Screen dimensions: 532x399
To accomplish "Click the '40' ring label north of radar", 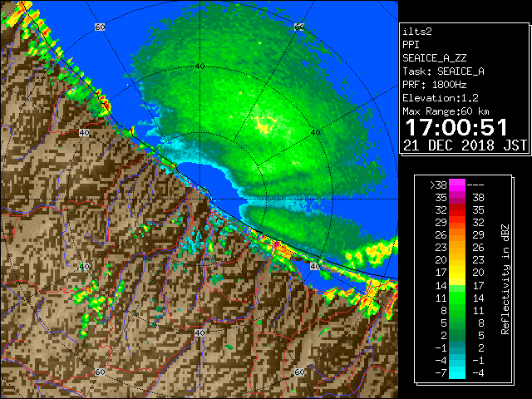I will [199, 66].
